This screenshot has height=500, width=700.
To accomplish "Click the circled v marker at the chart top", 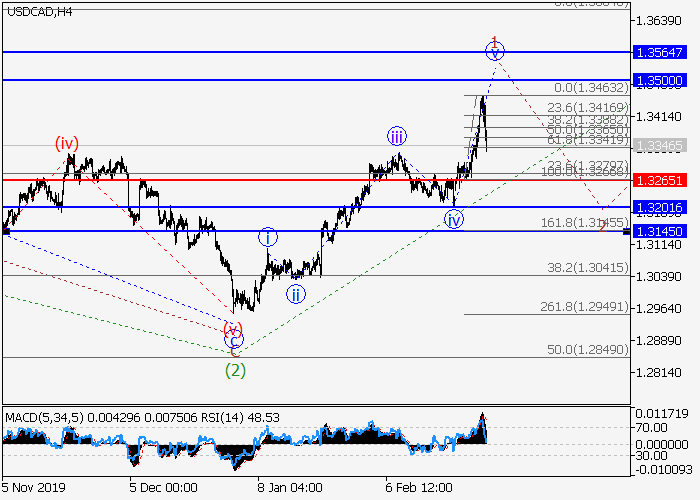I will [495, 49].
